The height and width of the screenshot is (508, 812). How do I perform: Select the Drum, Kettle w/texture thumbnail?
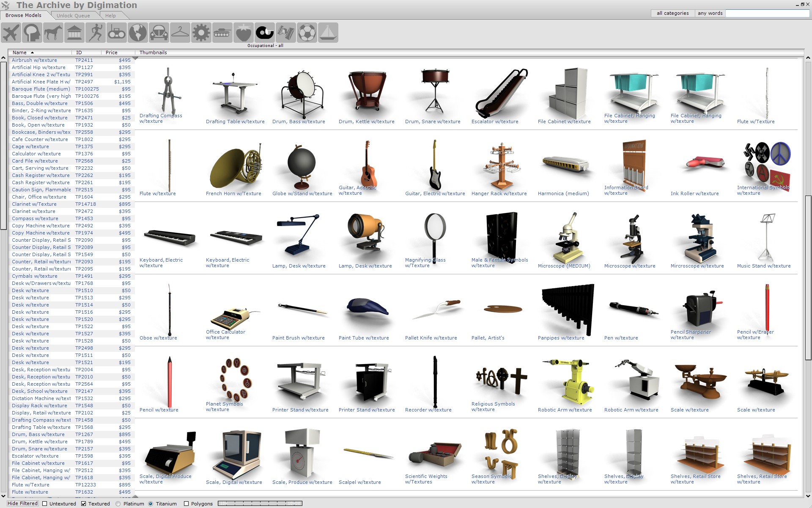click(x=368, y=95)
